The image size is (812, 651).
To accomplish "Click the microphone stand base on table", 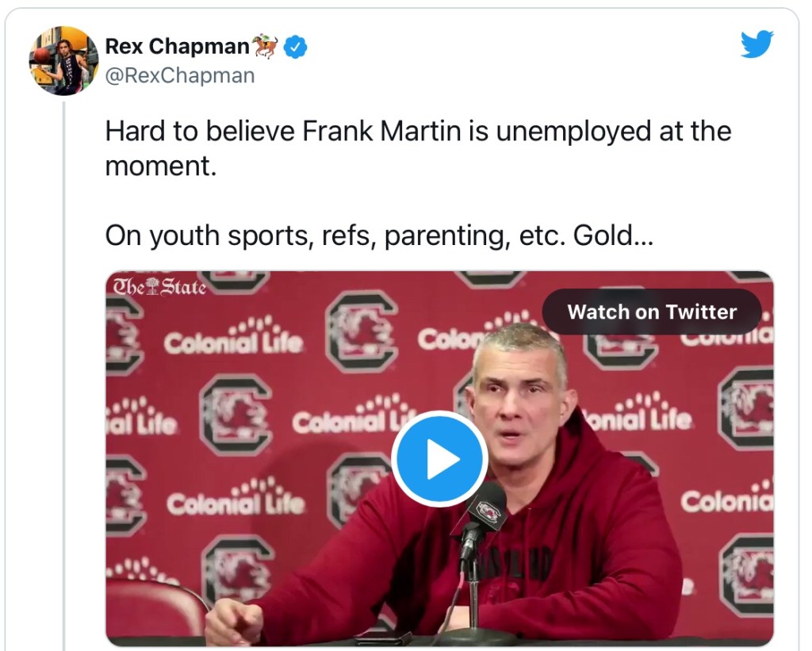I will point(475,634).
